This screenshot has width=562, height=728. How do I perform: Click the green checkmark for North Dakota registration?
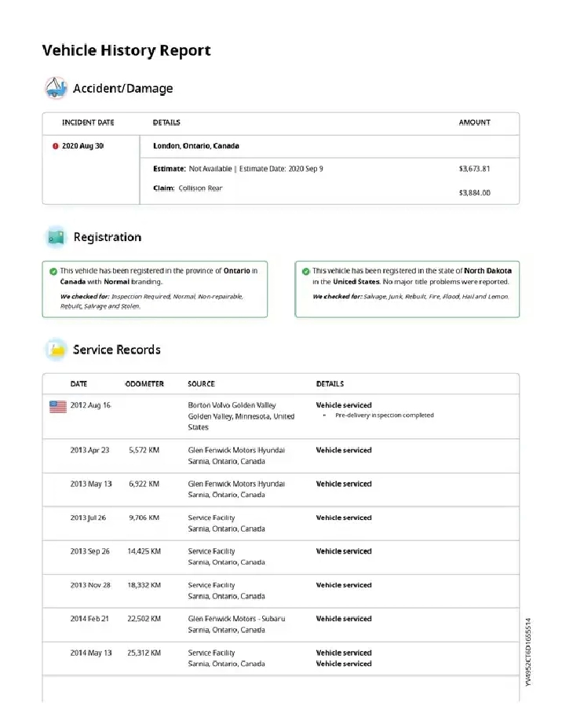306,271
